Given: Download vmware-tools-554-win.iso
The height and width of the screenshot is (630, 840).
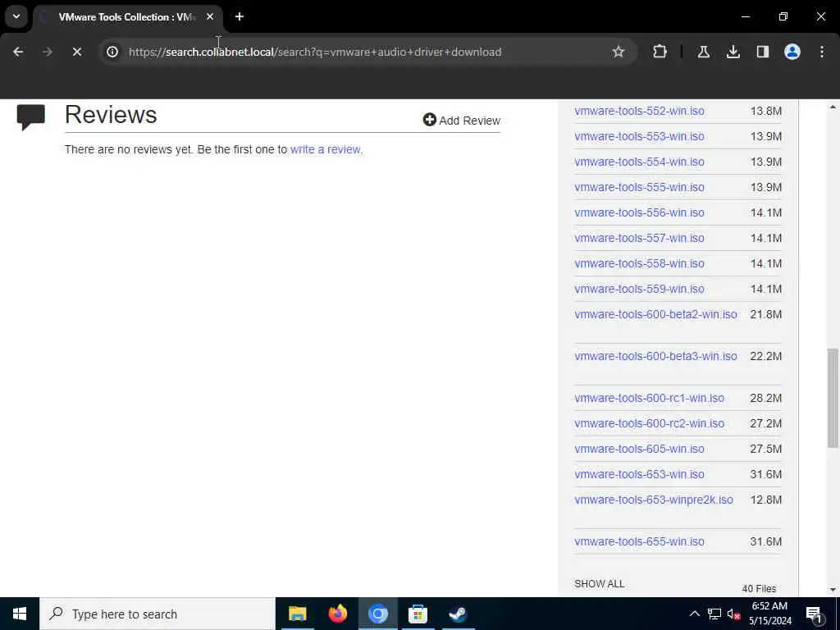Looking at the screenshot, I should (639, 162).
